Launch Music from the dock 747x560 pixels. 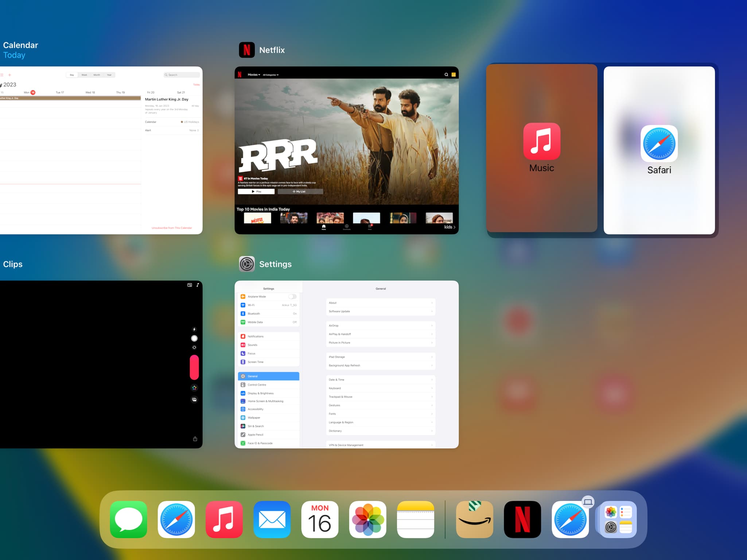pos(224,519)
